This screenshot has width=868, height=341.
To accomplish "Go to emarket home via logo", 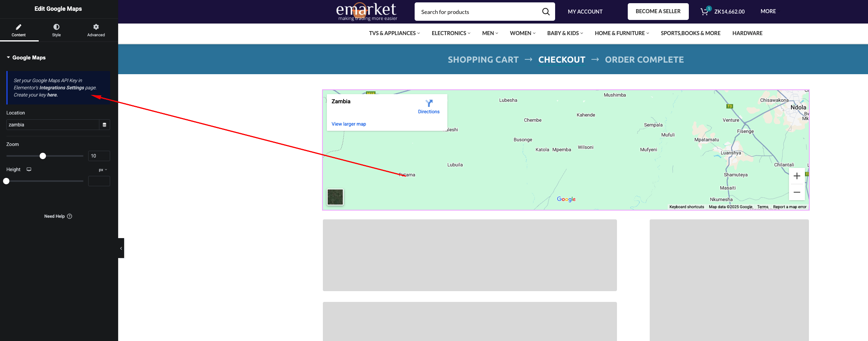I will point(366,12).
